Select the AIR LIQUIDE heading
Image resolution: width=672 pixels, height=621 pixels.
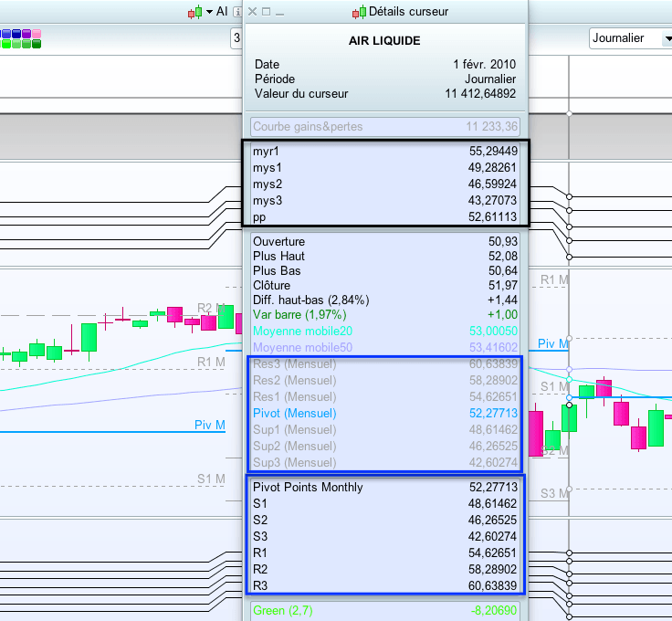point(384,41)
